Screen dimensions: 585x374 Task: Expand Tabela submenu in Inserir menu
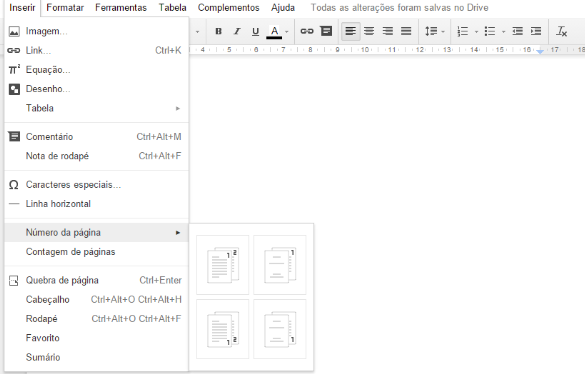click(97, 108)
